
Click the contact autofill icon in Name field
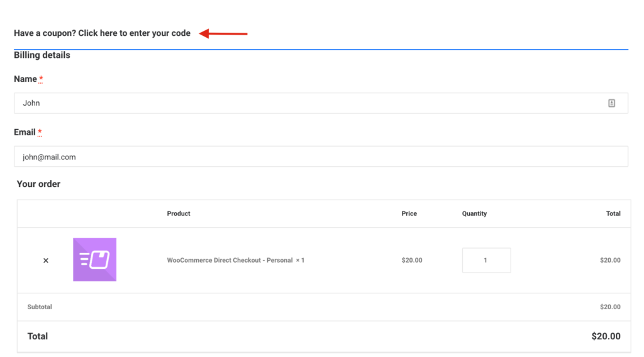611,103
